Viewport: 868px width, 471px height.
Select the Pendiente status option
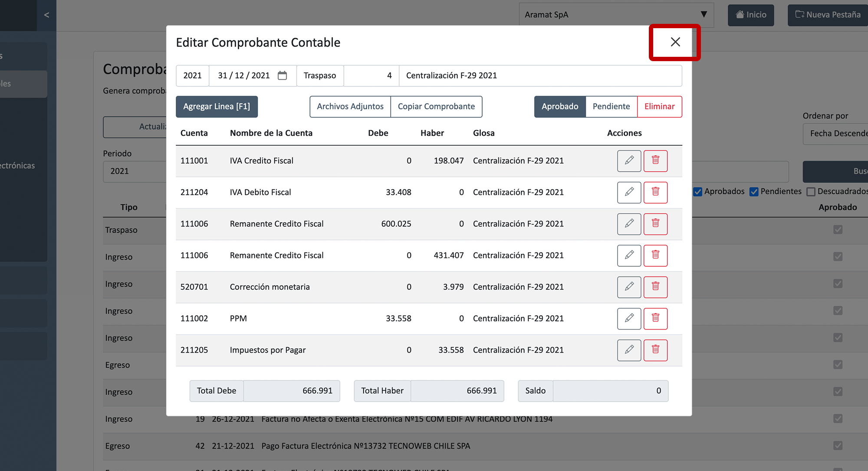tap(611, 107)
